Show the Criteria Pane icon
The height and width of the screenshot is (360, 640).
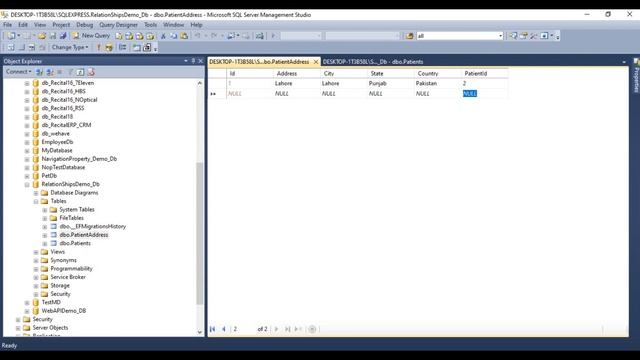[22, 47]
